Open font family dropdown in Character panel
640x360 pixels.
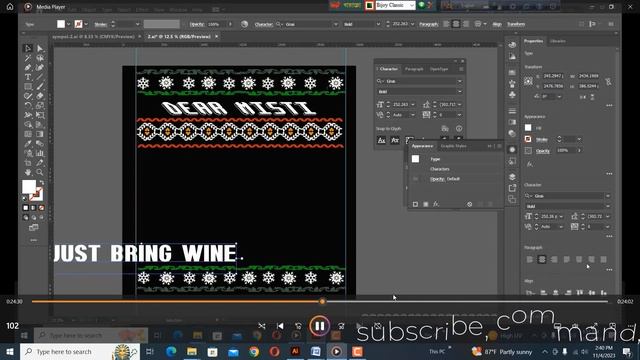coord(460,81)
